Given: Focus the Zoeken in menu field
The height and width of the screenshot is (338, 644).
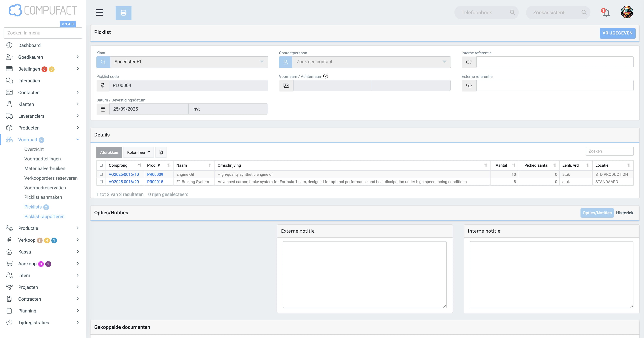Looking at the screenshot, I should [x=43, y=33].
